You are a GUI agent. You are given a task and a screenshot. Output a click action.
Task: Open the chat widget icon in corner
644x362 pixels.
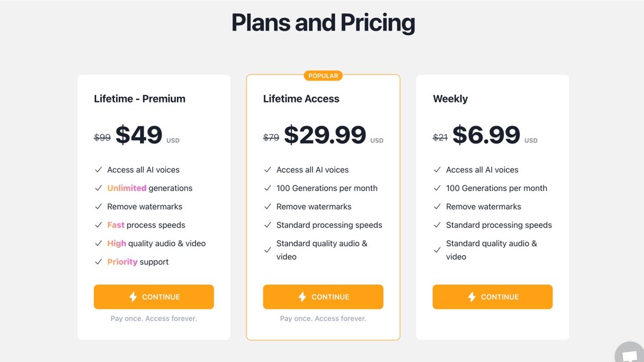point(629,354)
